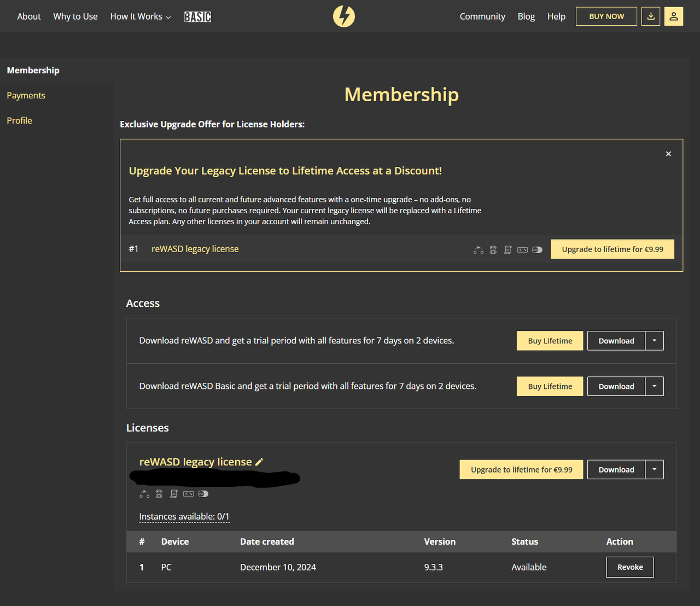The height and width of the screenshot is (606, 700).
Task: Click the BASIC logo in header
Action: point(197,17)
